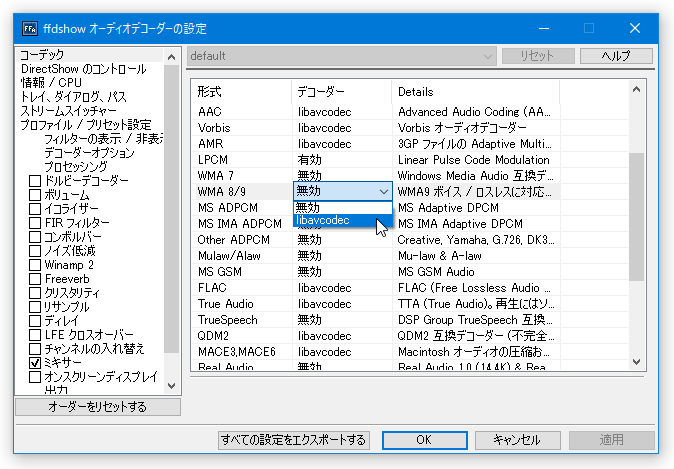Select コーデック in the left tree

[x=42, y=55]
